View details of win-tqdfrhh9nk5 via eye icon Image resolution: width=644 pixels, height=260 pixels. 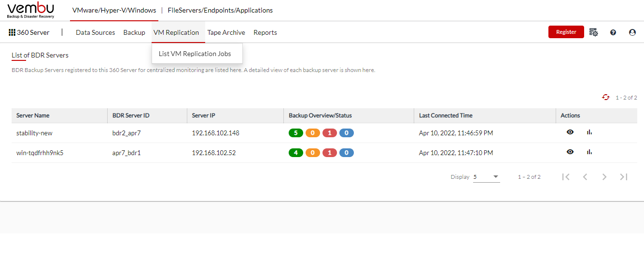570,152
